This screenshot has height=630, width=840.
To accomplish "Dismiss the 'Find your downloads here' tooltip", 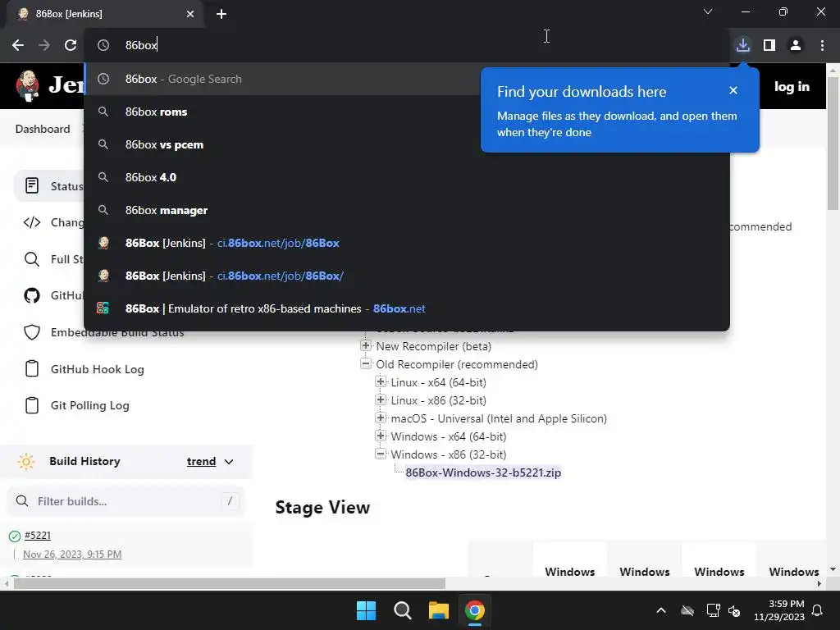I will pyautogui.click(x=733, y=90).
